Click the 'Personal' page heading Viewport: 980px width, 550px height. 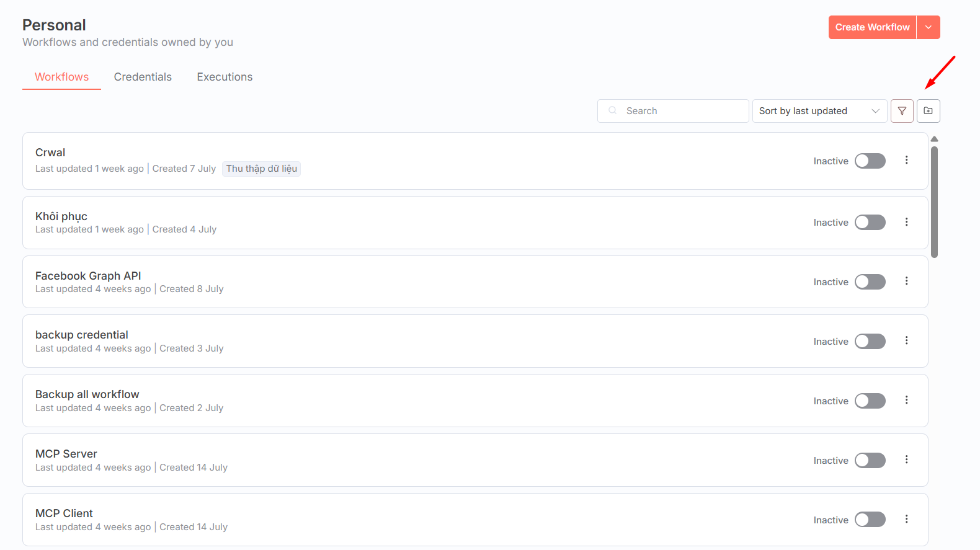pyautogui.click(x=54, y=25)
